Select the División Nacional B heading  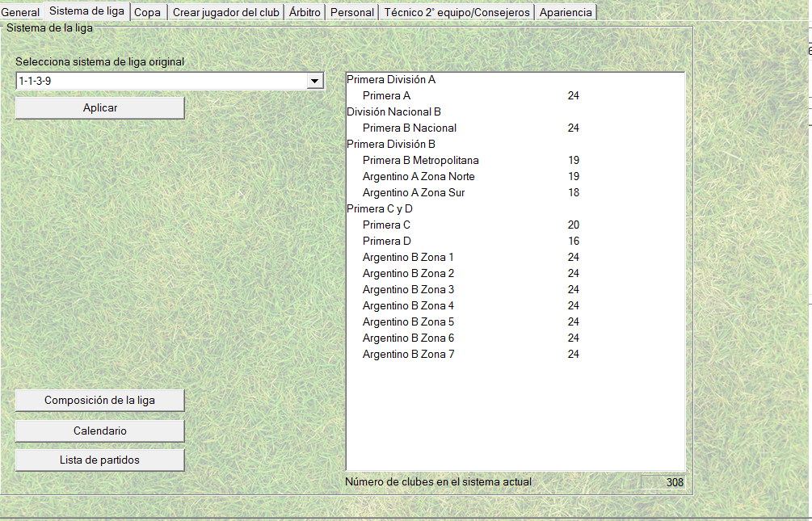pyautogui.click(x=393, y=111)
